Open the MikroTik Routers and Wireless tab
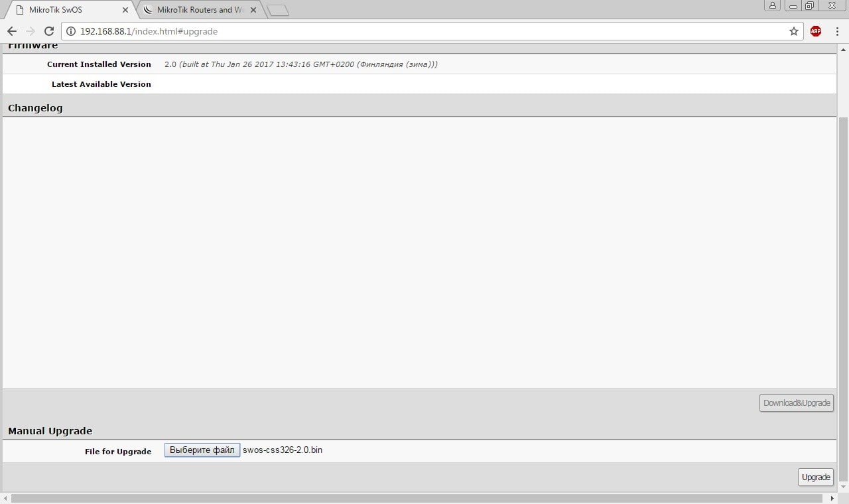The height and width of the screenshot is (504, 849). (196, 10)
